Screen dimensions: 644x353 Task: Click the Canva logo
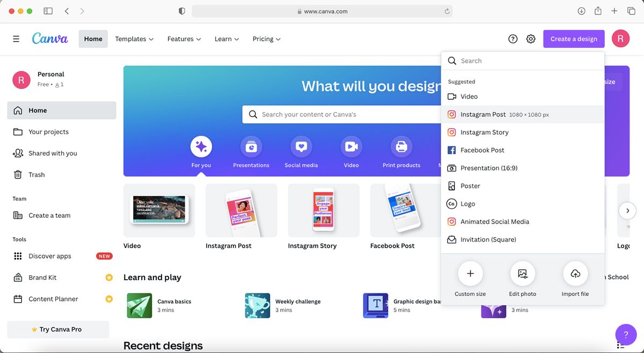coord(50,39)
